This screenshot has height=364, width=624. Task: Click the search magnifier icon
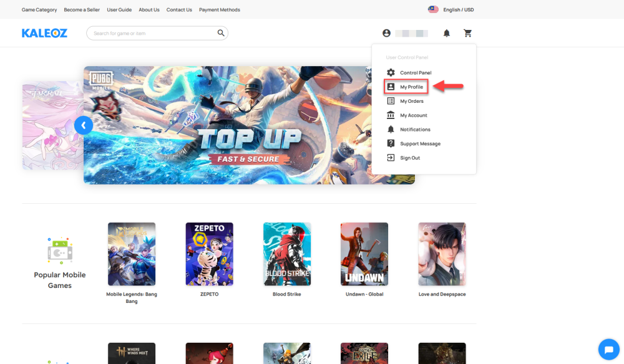pyautogui.click(x=221, y=33)
